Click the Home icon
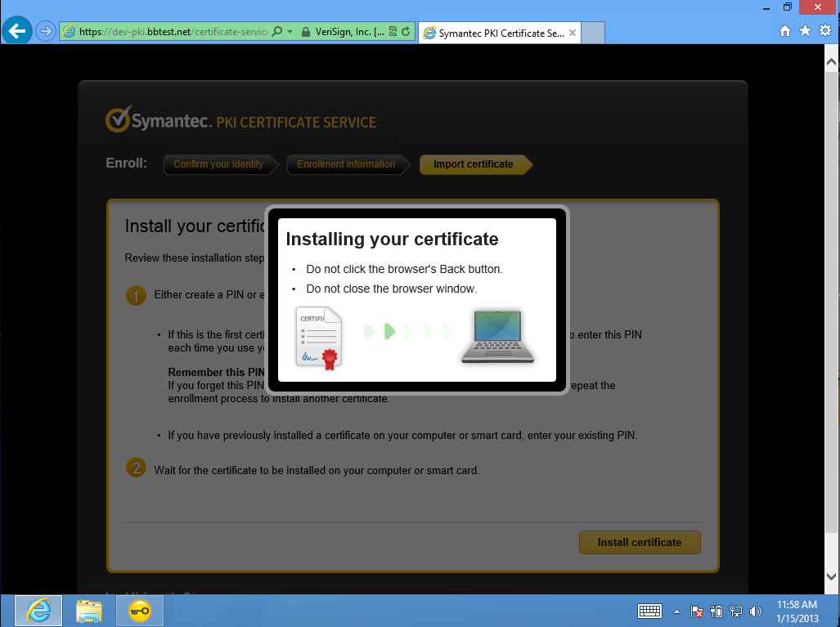 tap(785, 31)
